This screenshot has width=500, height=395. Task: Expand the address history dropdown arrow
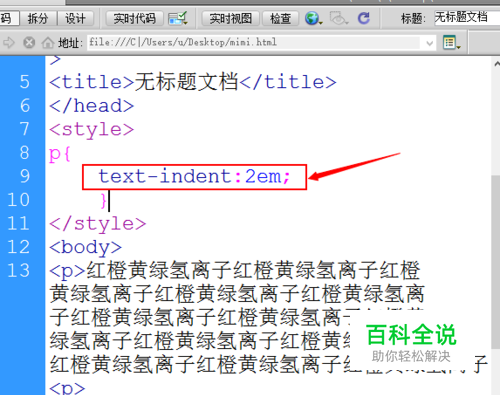tap(429, 43)
